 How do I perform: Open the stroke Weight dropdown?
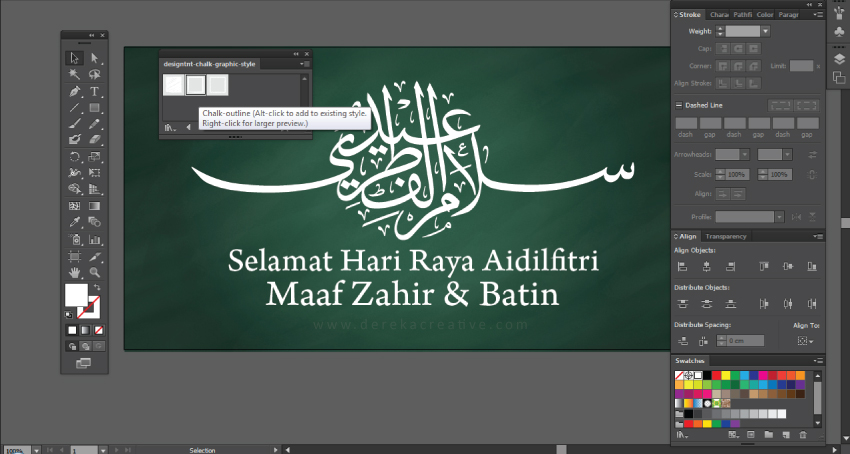pos(765,32)
